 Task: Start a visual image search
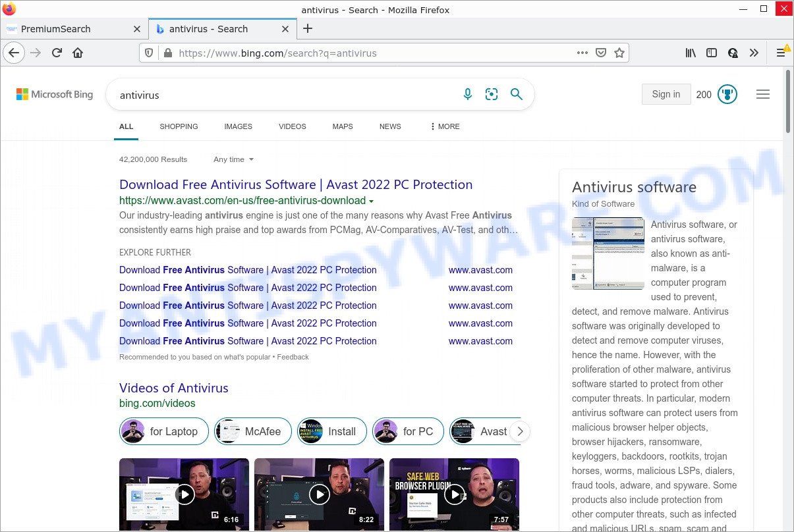pyautogui.click(x=492, y=95)
